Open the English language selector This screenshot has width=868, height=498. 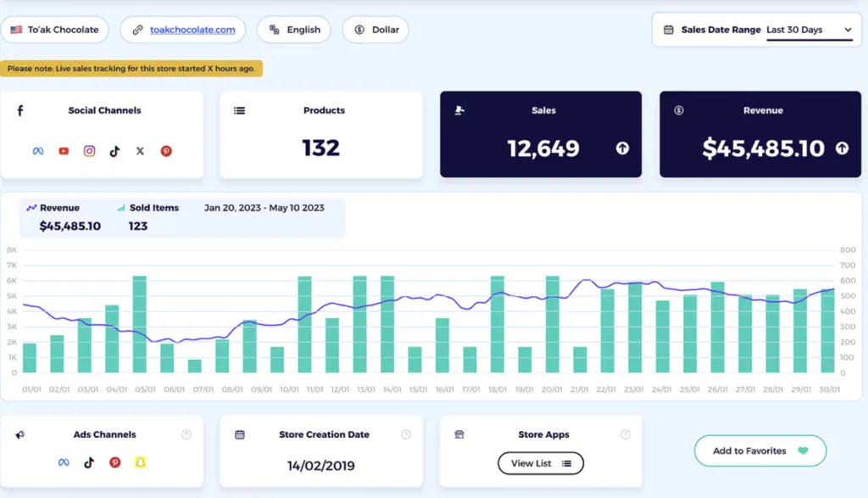pyautogui.click(x=294, y=30)
